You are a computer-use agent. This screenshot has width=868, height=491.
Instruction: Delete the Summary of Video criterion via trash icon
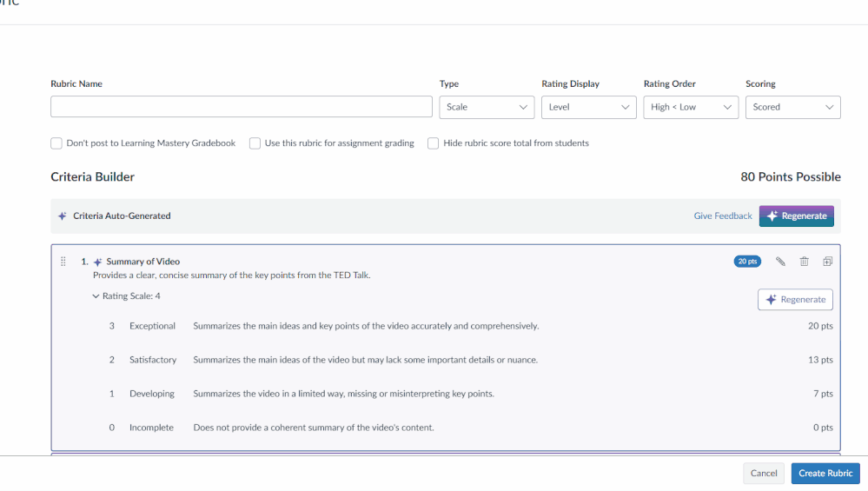804,262
